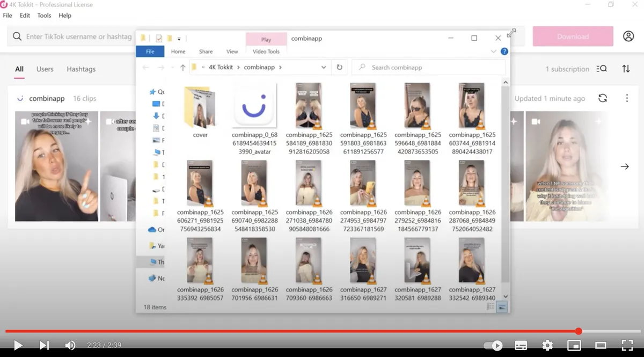644x357 pixels.
Task: Open the Help menu in 4K Tokkit
Action: click(65, 16)
